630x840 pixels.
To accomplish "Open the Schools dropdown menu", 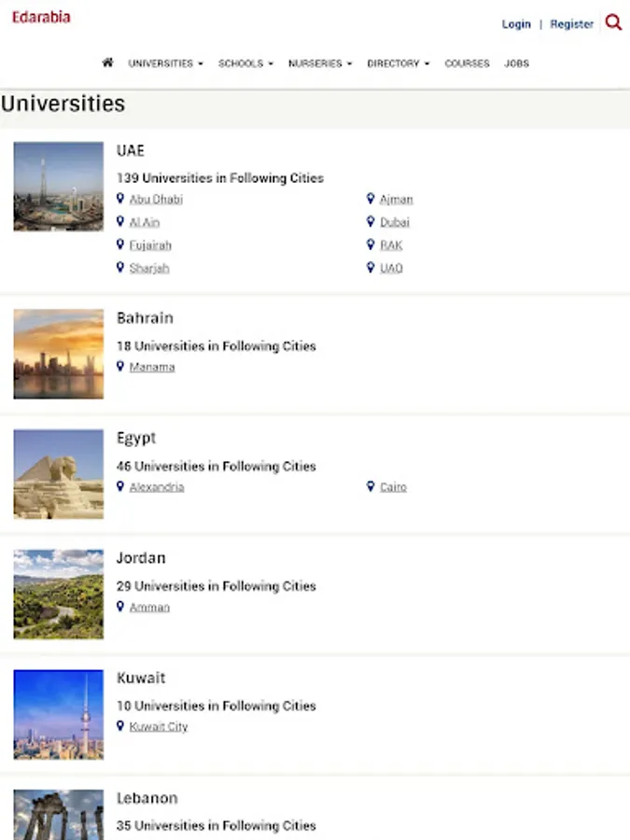I will [245, 63].
